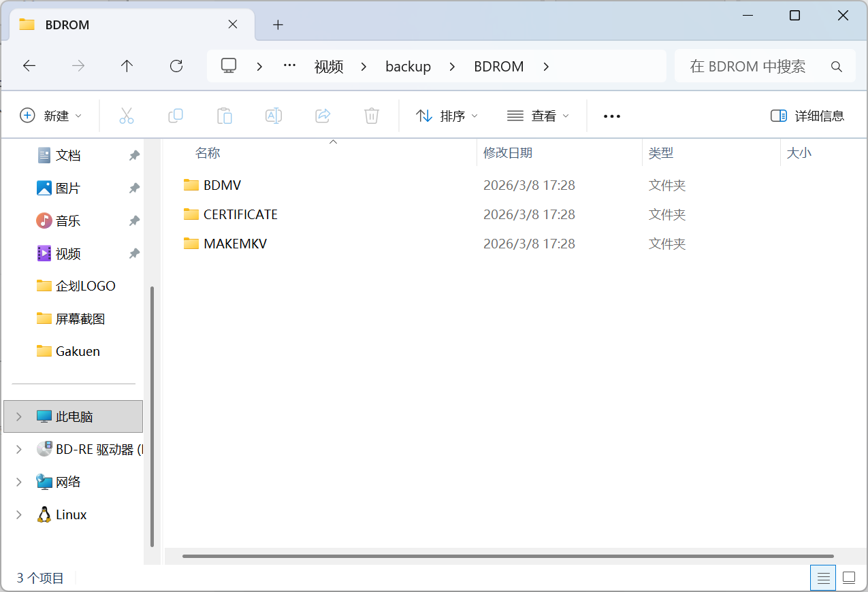Image resolution: width=868 pixels, height=592 pixels.
Task: Close the BDROM tab
Action: click(232, 24)
